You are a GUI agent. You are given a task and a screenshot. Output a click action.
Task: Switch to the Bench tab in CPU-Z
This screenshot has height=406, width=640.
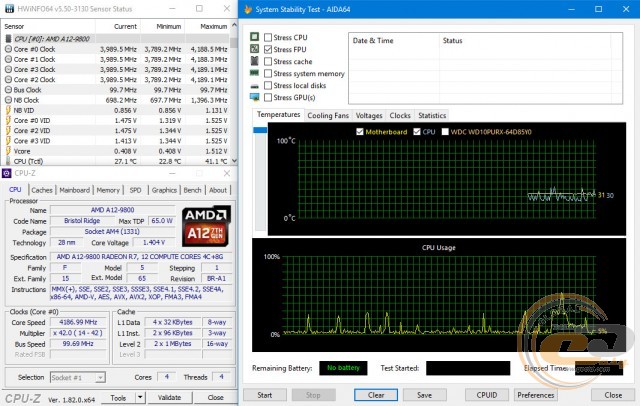click(192, 190)
